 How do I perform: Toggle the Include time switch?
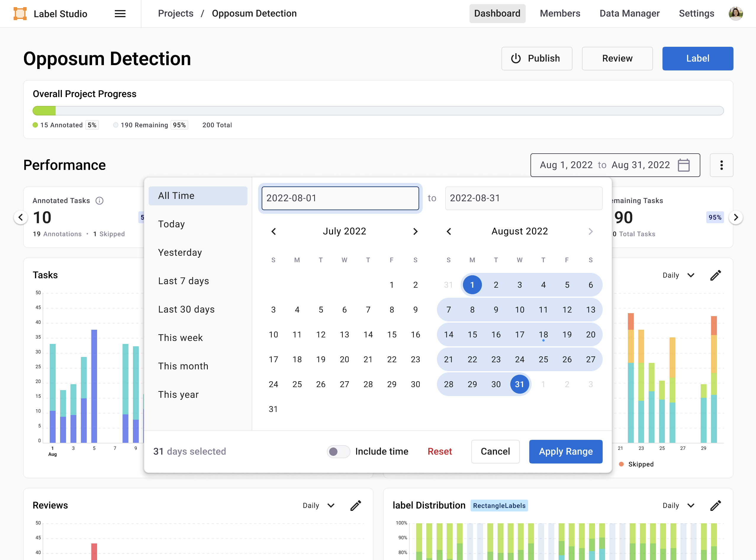pyautogui.click(x=338, y=452)
